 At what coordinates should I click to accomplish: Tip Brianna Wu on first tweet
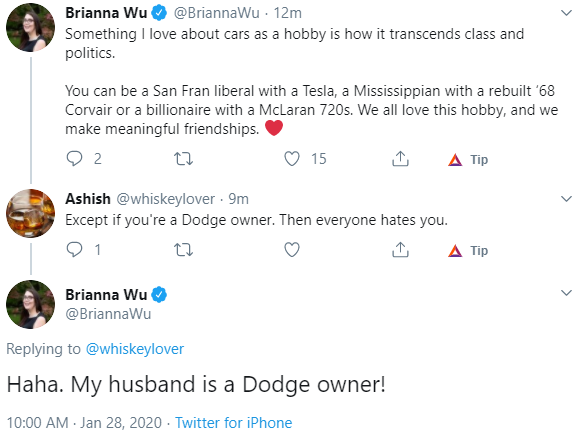(468, 160)
